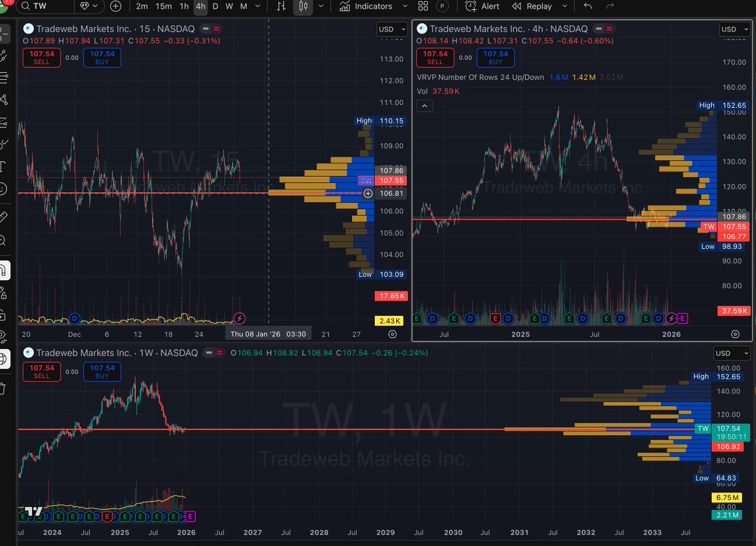Image resolution: width=756 pixels, height=546 pixels.
Task: Switch to the 15m interval
Action: pos(163,6)
